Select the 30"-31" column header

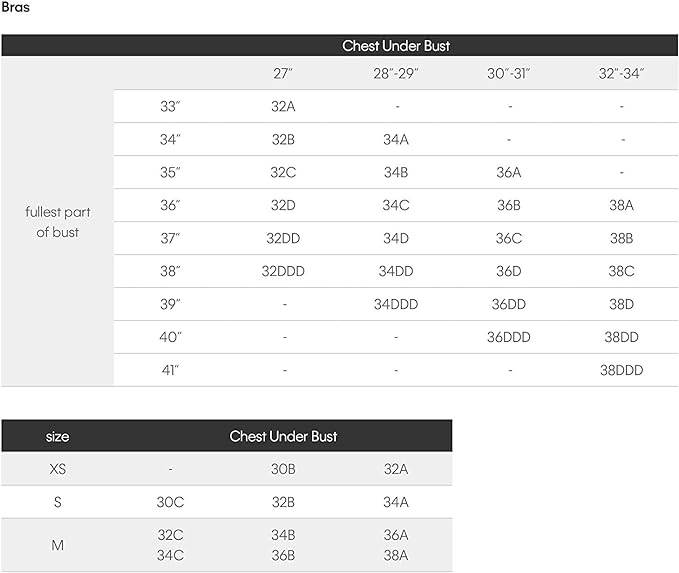pos(509,74)
